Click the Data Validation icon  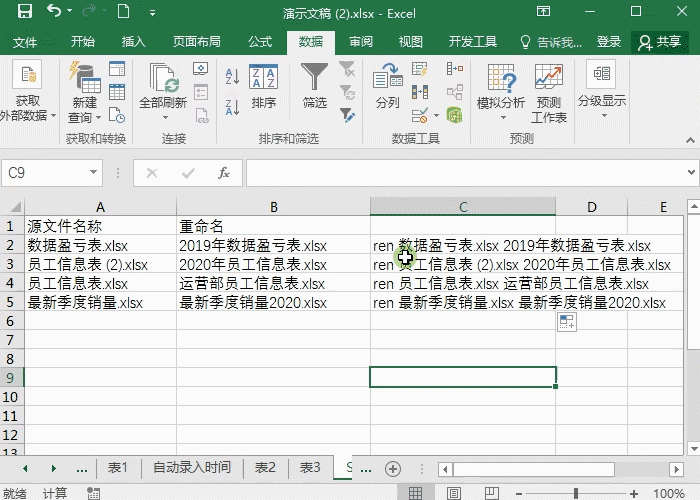coord(420,115)
